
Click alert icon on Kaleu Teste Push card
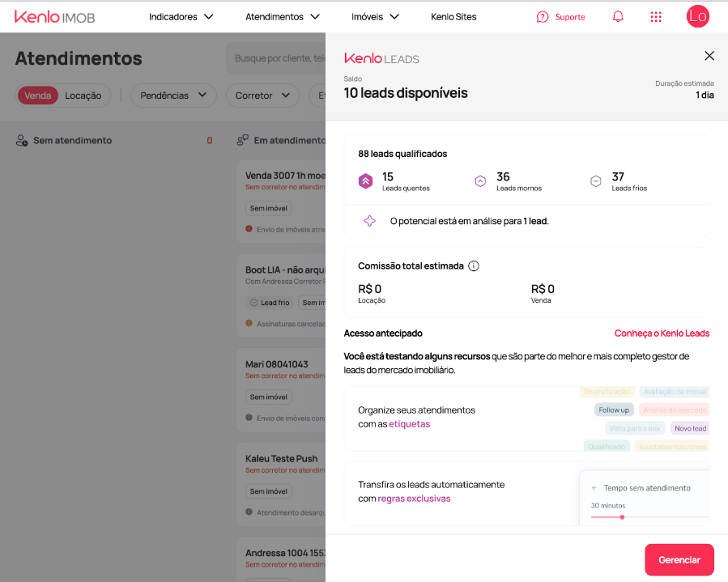click(x=249, y=512)
